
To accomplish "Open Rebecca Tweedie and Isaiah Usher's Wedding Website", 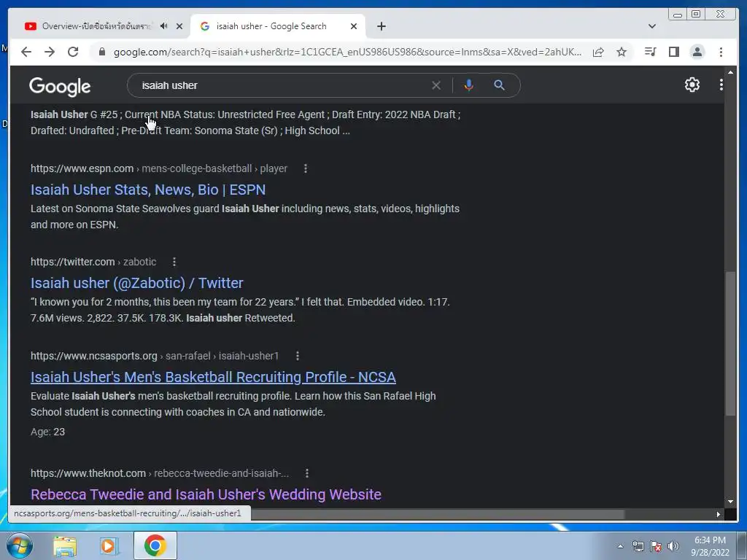I will 206,494.
